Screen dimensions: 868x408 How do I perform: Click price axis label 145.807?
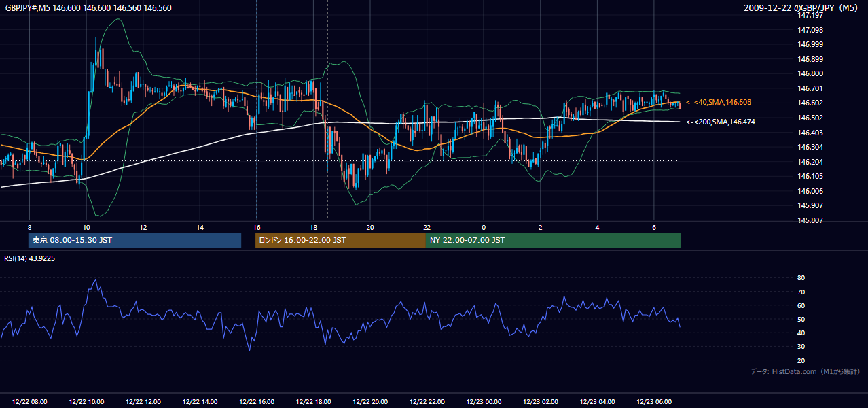coord(810,220)
